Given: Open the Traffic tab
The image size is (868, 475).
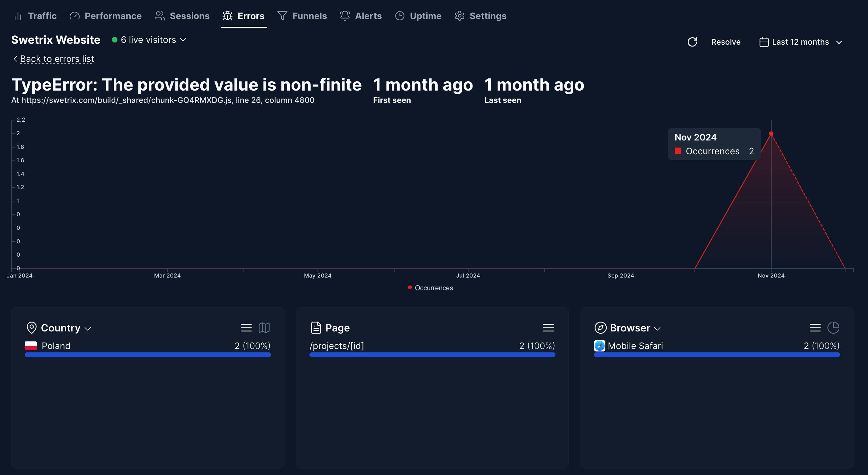Looking at the screenshot, I should point(35,16).
